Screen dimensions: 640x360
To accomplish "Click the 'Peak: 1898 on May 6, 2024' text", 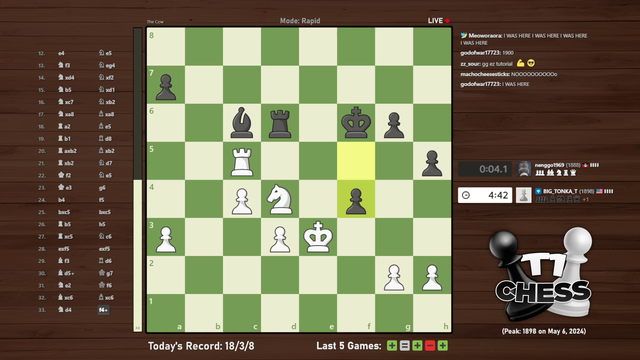I will coord(544,331).
